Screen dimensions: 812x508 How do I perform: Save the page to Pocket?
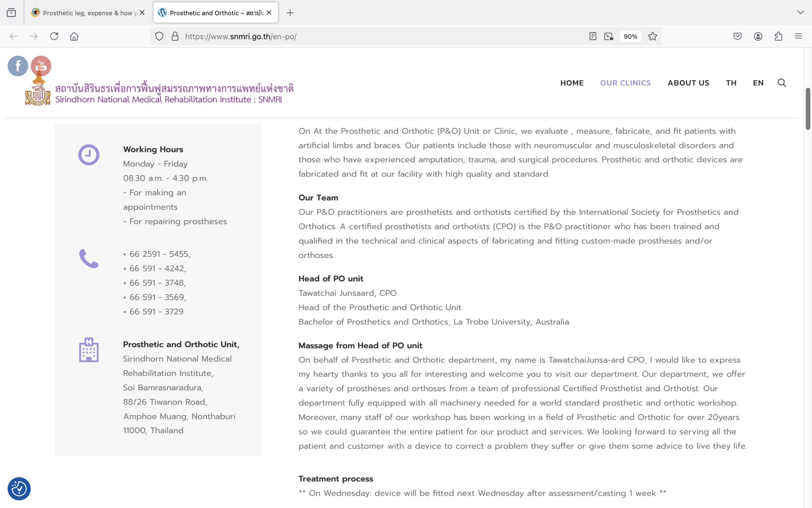click(x=737, y=37)
